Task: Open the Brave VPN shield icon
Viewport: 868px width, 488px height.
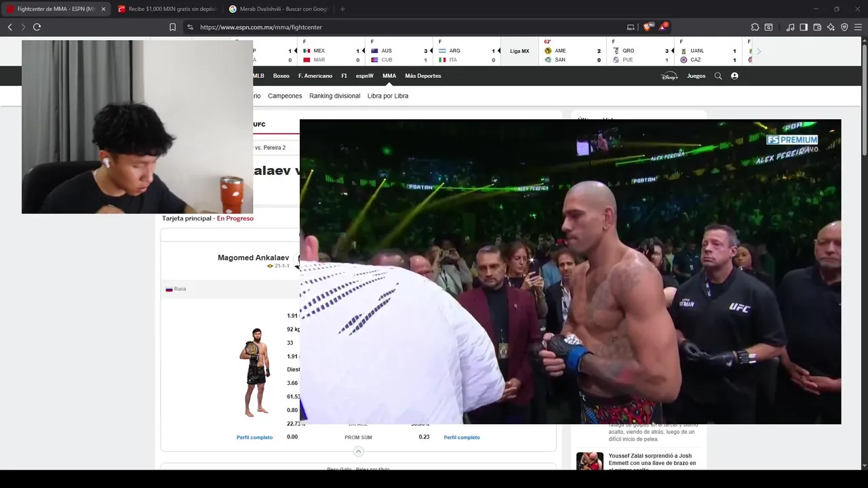Action: [844, 27]
